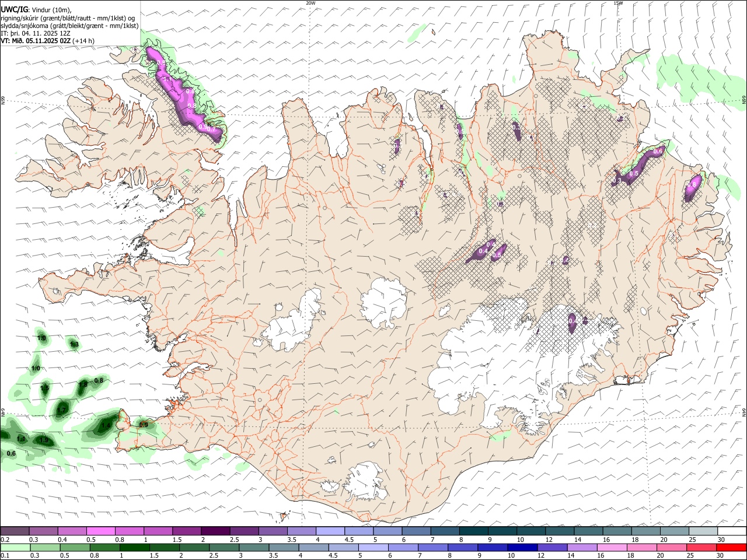The height and width of the screenshot is (560, 747).
Task: Select the dark teal upper swatch starting at 8
Action: [473, 531]
